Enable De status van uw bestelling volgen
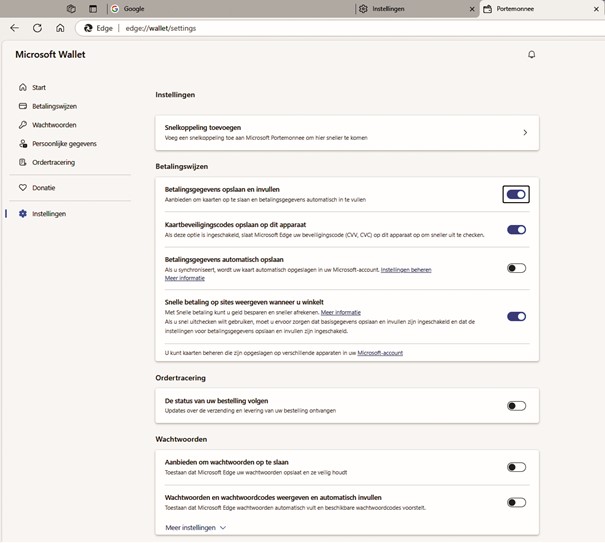Viewport: 605px width, 543px height. (x=516, y=406)
